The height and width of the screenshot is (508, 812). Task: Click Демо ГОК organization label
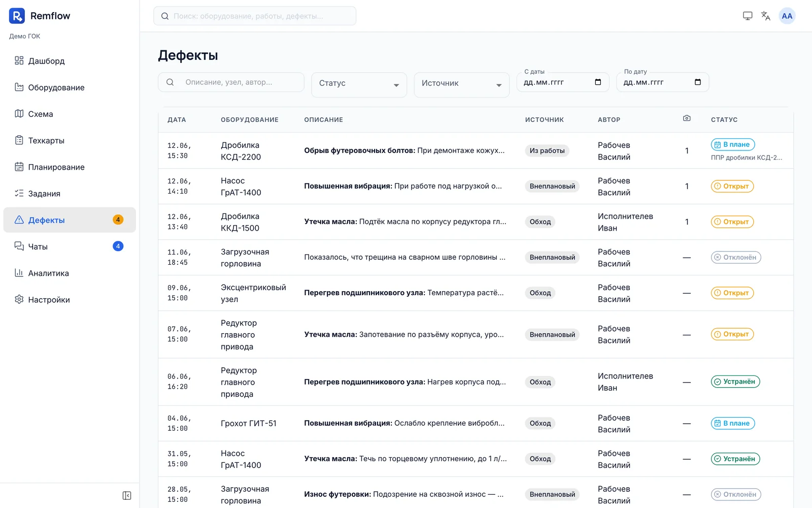click(24, 36)
